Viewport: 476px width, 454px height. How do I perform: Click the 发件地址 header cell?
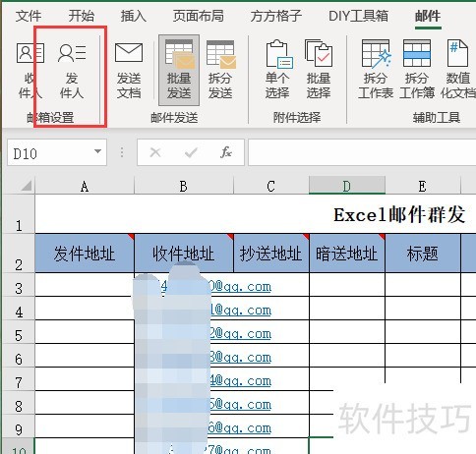85,254
